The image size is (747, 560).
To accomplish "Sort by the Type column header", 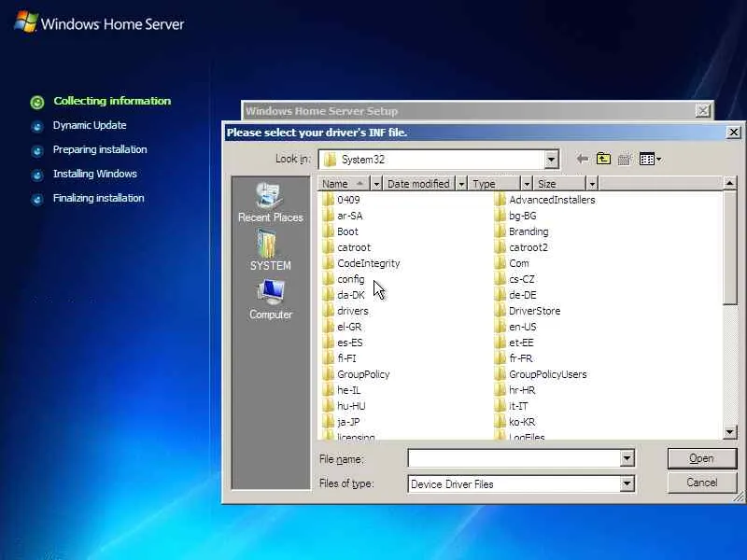I will coord(494,184).
